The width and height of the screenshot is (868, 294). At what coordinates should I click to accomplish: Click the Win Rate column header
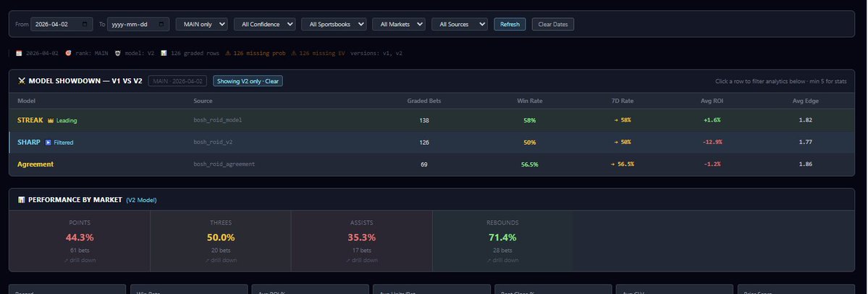click(530, 101)
